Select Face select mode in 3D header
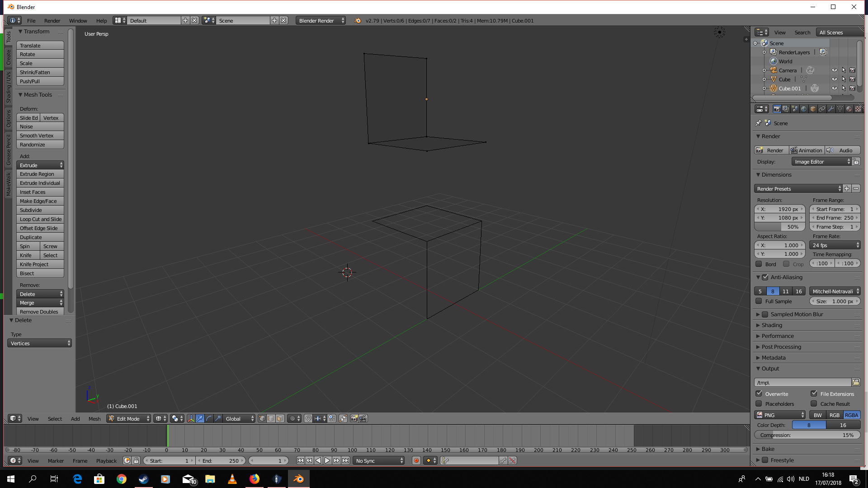 (280, 418)
